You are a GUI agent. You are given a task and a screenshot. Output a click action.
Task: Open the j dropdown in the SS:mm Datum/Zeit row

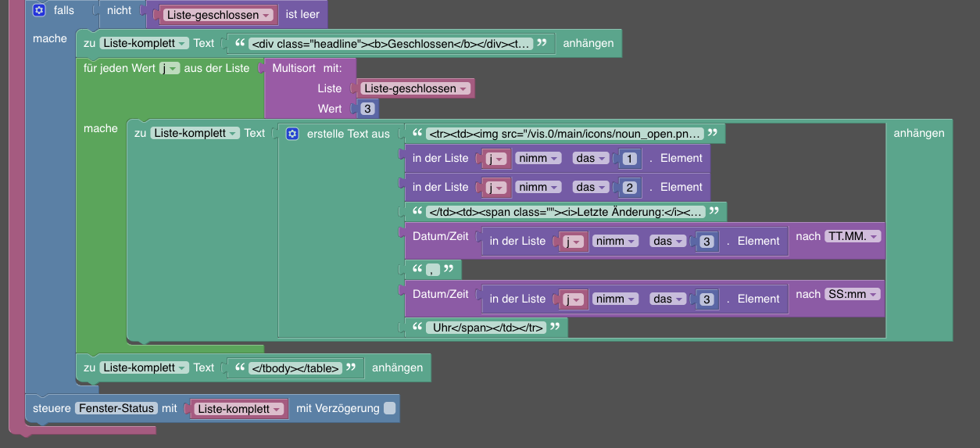coord(574,299)
